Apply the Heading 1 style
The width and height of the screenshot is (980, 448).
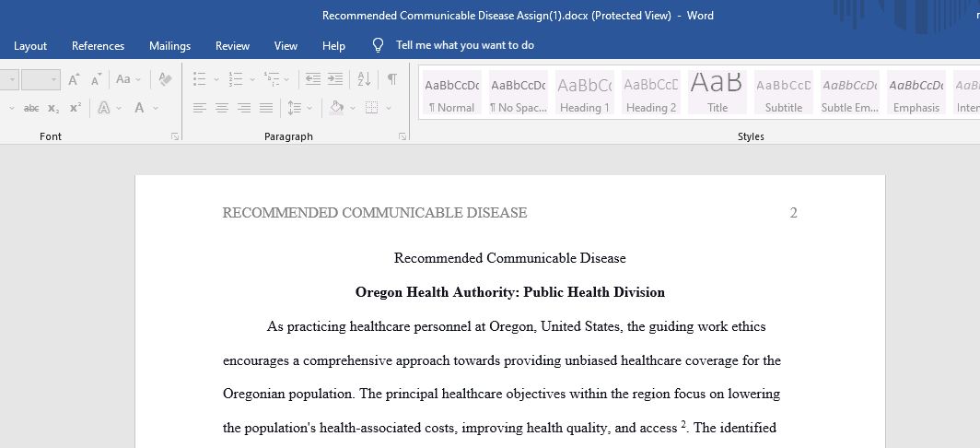pos(584,92)
